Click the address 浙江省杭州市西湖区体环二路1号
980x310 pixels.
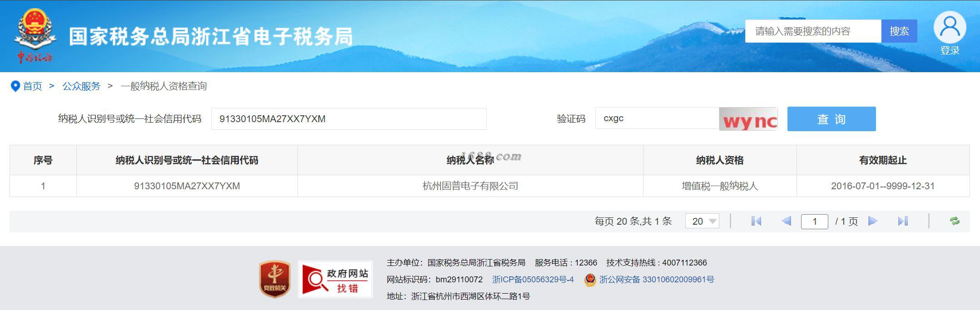coord(470,296)
